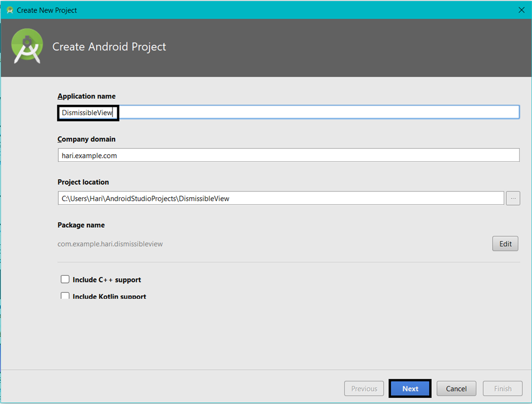Click the Next button

tap(410, 388)
